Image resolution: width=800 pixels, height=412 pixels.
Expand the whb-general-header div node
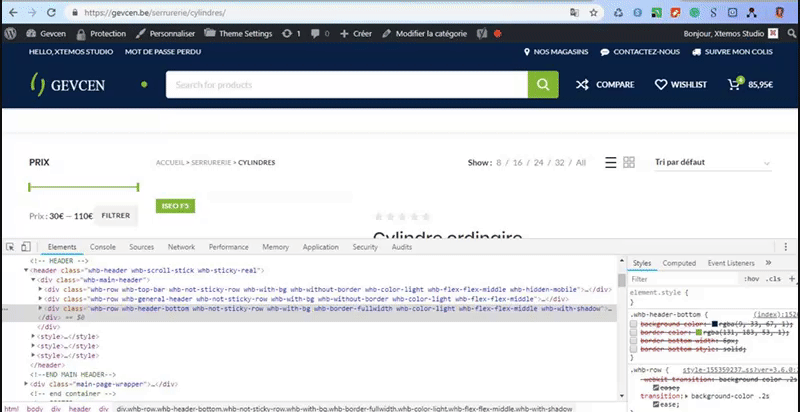tap(40, 299)
